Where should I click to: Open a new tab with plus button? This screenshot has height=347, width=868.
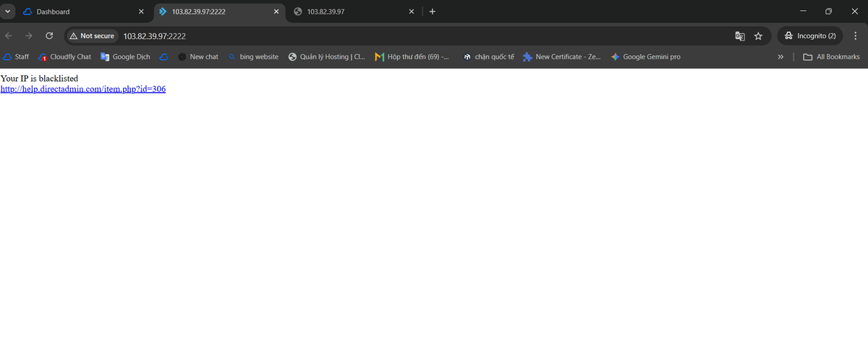pyautogui.click(x=433, y=12)
